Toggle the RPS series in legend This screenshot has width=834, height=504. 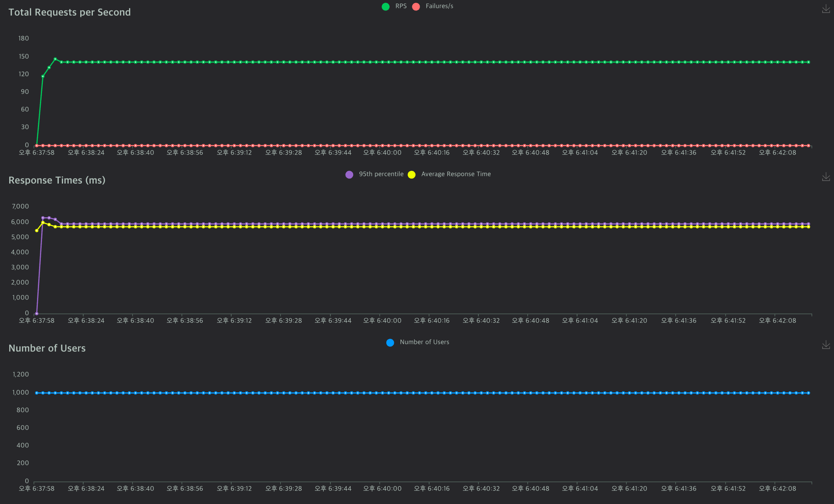pyautogui.click(x=394, y=6)
